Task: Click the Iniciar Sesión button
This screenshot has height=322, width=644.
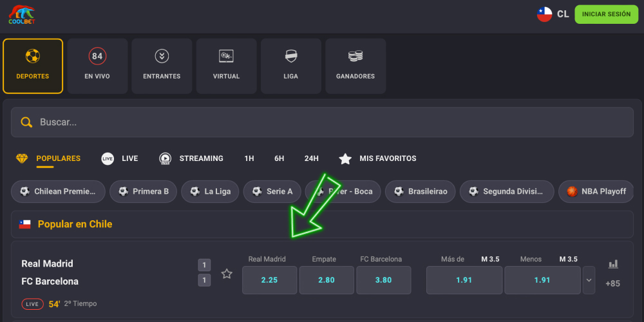Action: [x=606, y=14]
